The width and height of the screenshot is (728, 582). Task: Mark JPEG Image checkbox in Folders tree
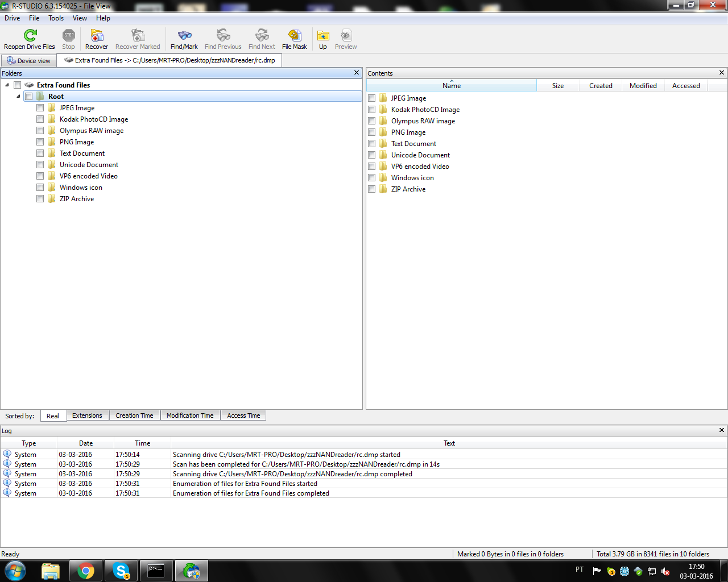click(x=40, y=108)
